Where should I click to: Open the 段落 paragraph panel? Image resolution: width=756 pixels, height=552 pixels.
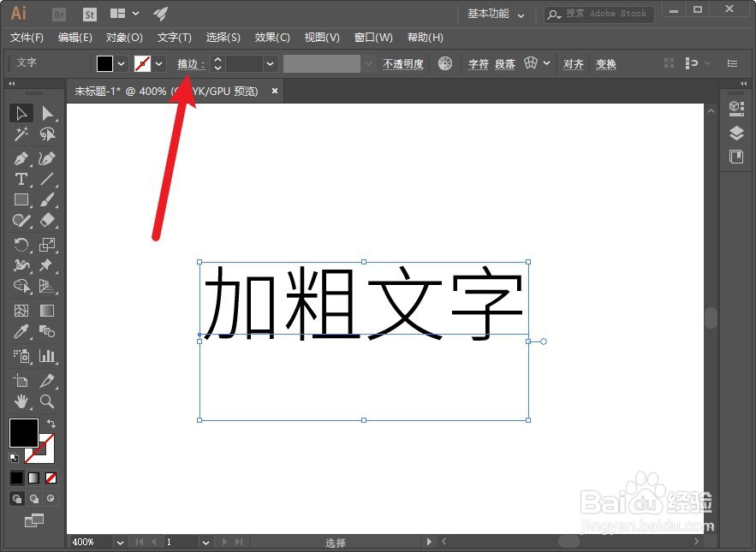tap(505, 63)
